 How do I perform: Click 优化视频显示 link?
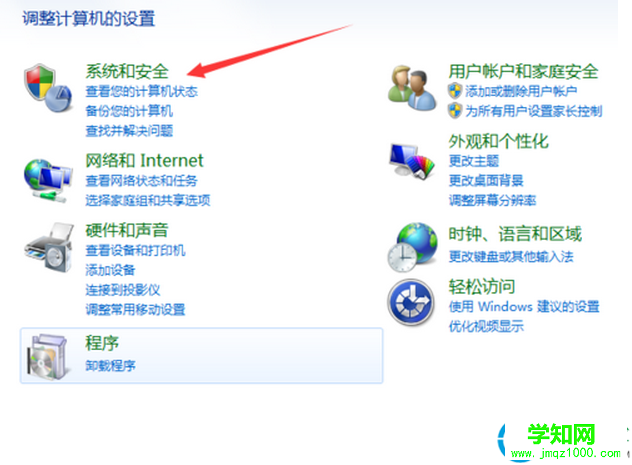[486, 326]
